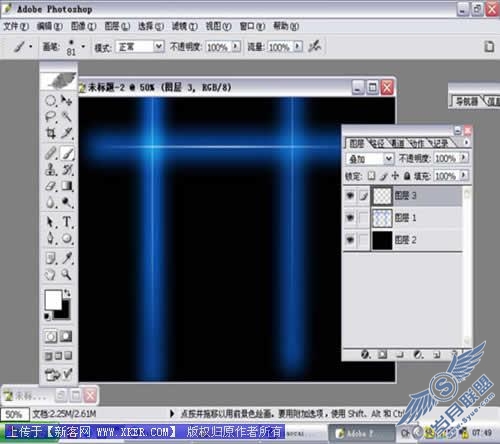Select the Brush tool in toolbox
This screenshot has width=500, height=444.
[67, 153]
